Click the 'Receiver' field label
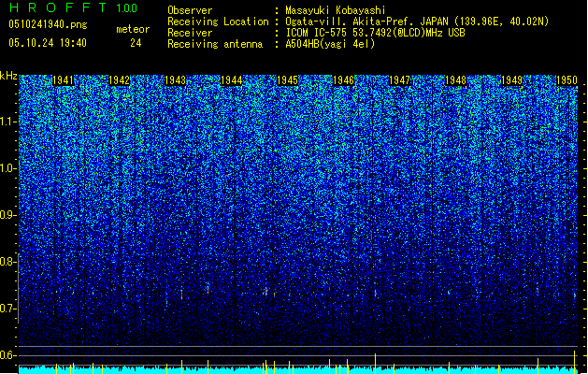The width and height of the screenshot is (588, 374). pyautogui.click(x=190, y=33)
